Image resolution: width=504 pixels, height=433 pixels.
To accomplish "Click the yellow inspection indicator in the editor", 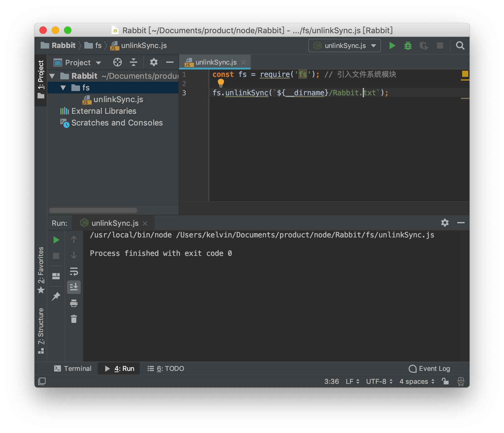I will point(465,74).
